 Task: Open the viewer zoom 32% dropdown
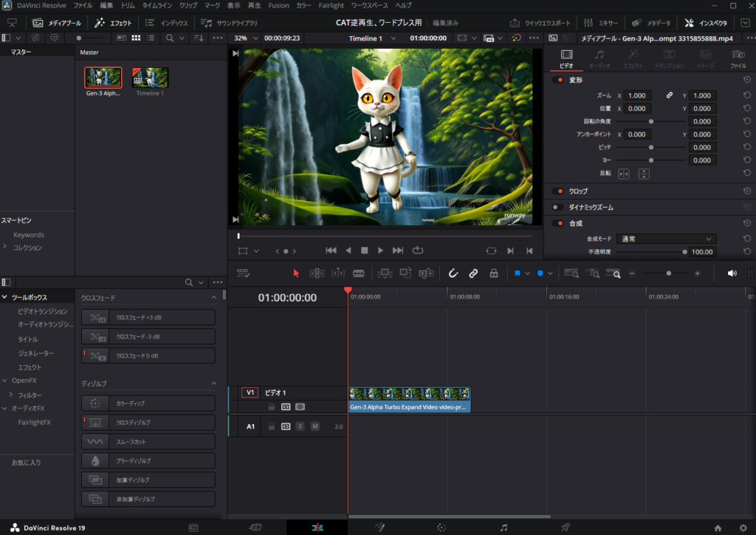[246, 38]
